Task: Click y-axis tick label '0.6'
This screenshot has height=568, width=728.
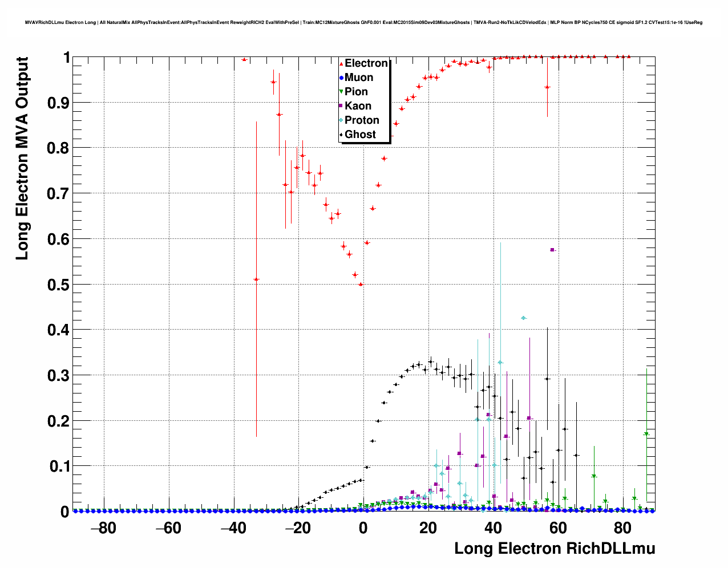Action: point(59,240)
